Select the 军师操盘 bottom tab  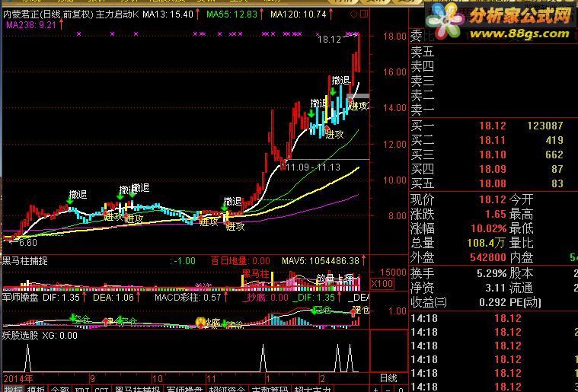(x=184, y=389)
